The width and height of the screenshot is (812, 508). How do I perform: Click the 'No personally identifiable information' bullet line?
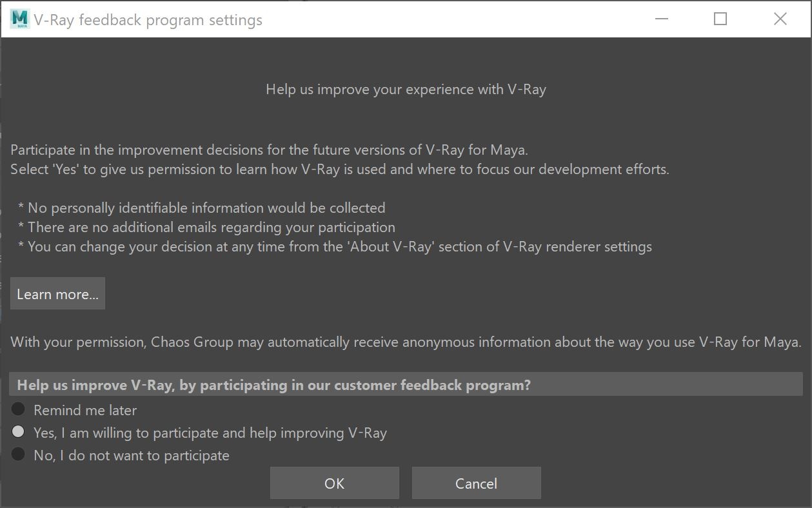coord(201,208)
